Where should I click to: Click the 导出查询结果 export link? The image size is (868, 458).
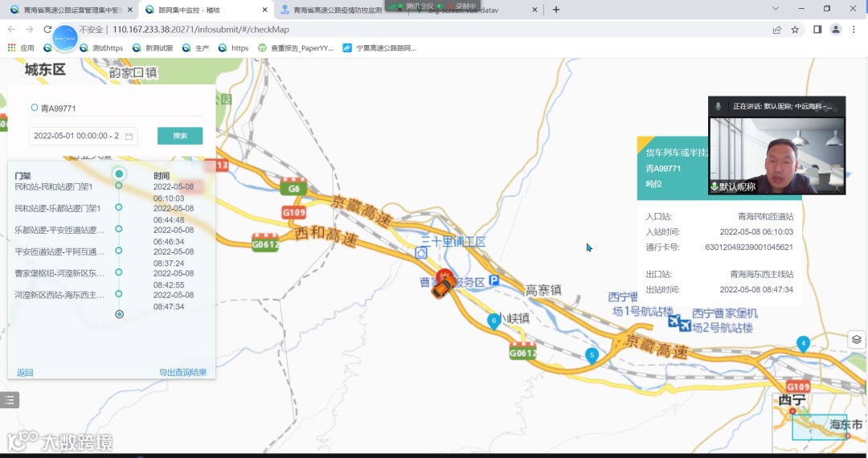[x=182, y=372]
